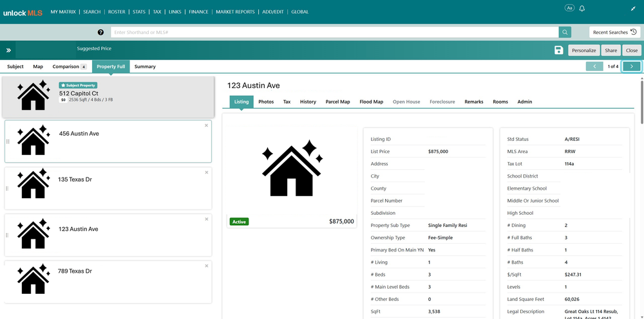Open the MY MATRIX menu
Viewport: 644px width, 319px height.
(63, 12)
